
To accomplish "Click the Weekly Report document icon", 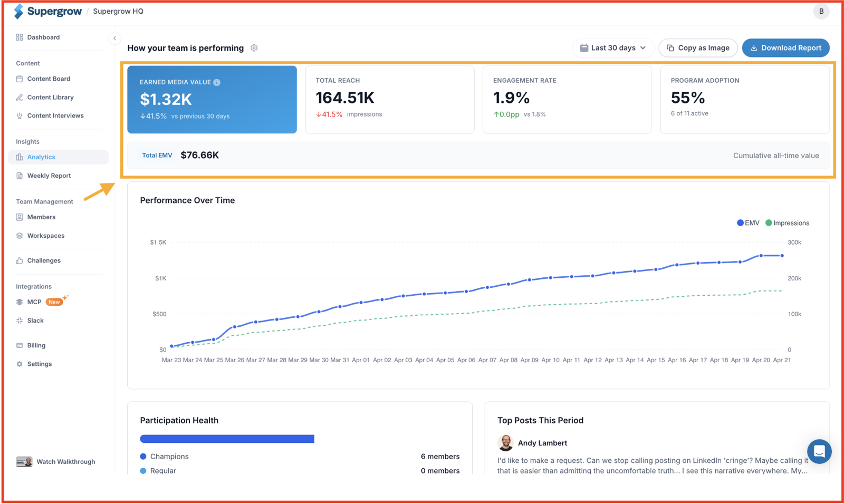I will click(20, 176).
